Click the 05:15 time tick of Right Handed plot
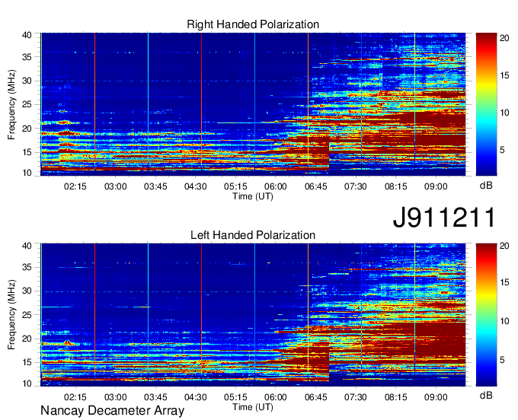 pos(235,186)
